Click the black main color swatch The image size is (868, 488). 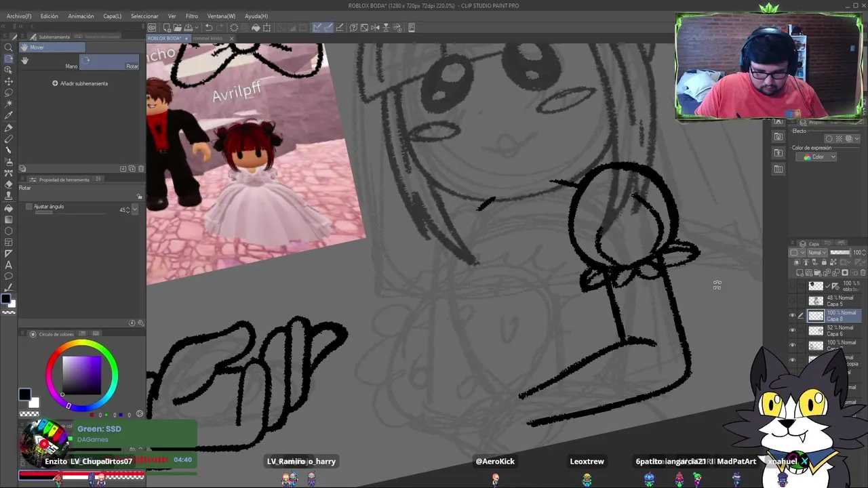pyautogui.click(x=24, y=394)
